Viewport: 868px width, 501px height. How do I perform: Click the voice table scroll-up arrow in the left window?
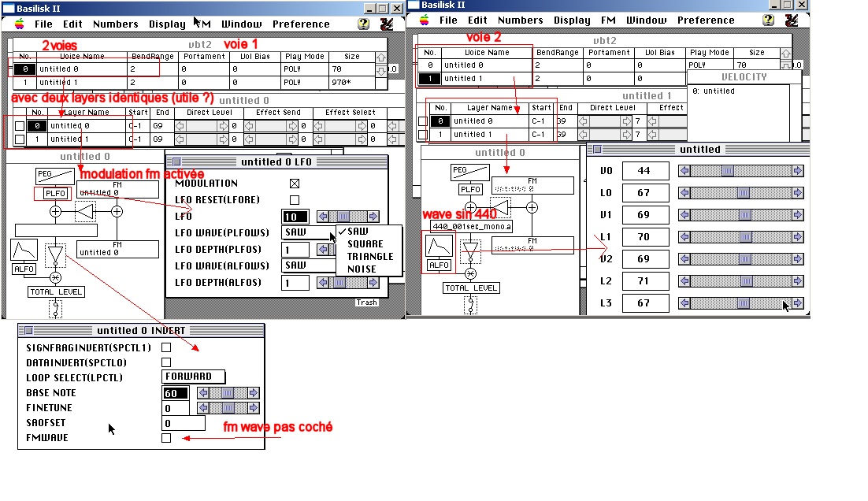(381, 58)
